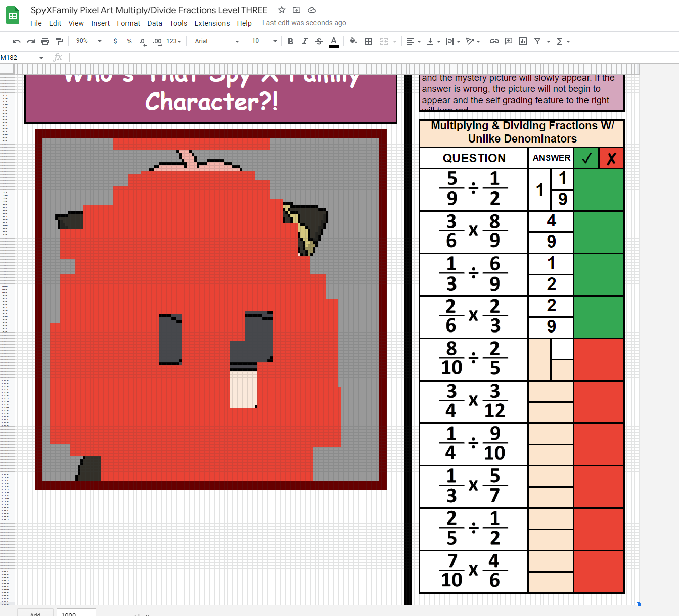Increase decimal places icon
679x616 pixels.
click(157, 41)
